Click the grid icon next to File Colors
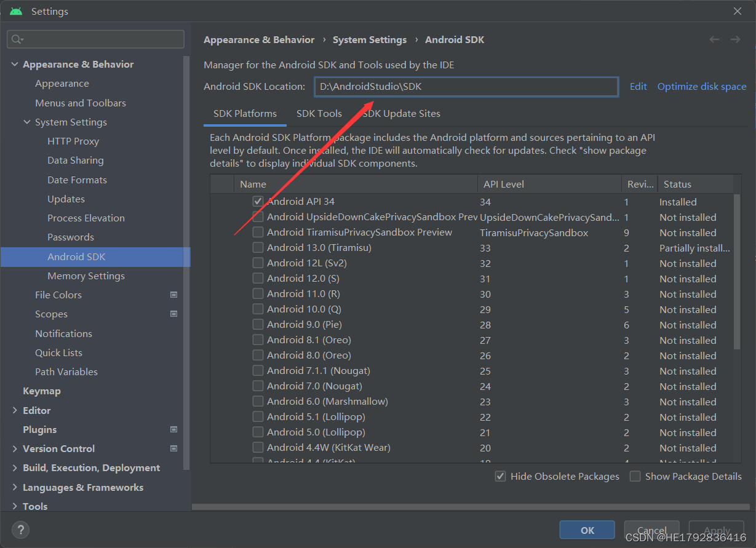 tap(173, 295)
